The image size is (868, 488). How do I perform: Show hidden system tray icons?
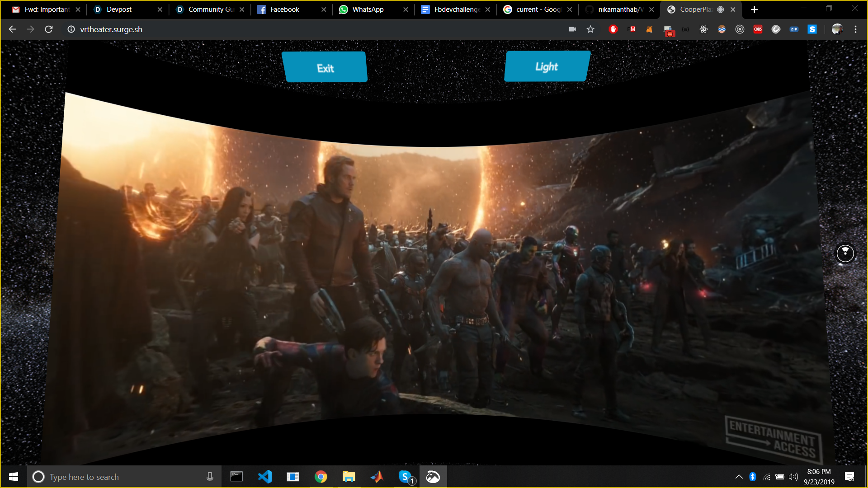coord(739,477)
